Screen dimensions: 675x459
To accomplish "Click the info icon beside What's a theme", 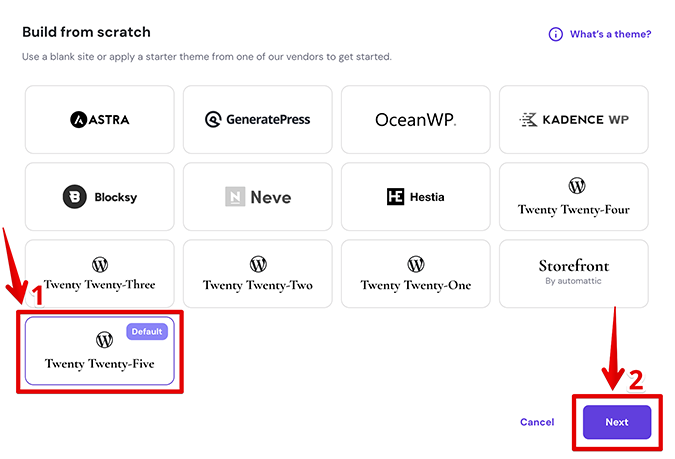I will (555, 34).
